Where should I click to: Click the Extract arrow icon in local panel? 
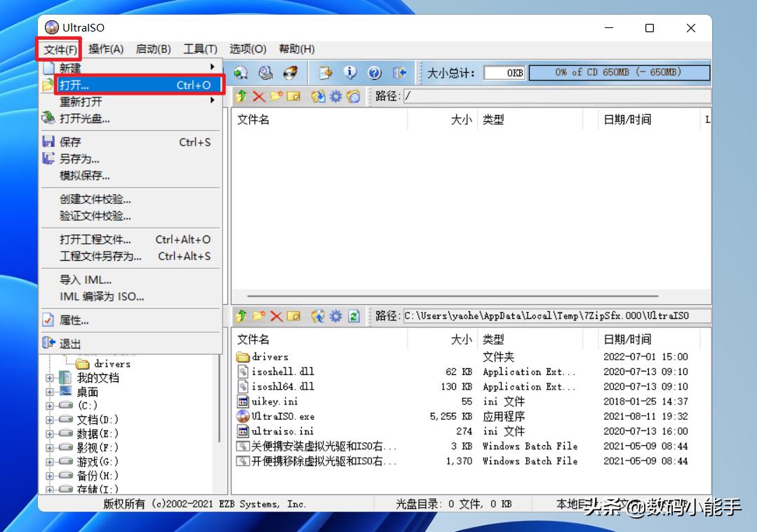[240, 315]
